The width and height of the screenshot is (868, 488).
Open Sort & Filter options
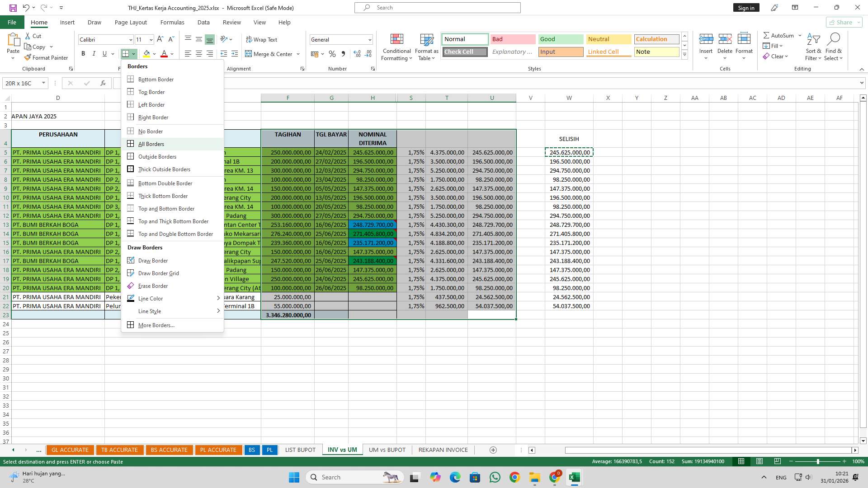click(813, 47)
